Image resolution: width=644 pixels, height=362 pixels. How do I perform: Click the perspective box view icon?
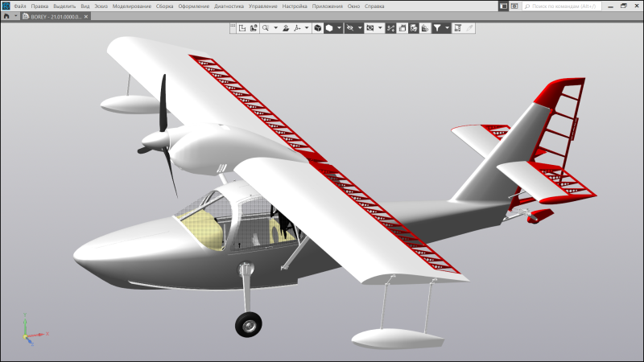[x=402, y=28]
